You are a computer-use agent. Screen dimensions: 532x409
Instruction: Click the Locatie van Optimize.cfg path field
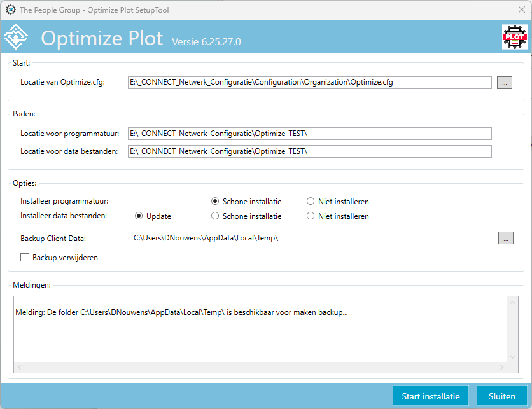[x=309, y=83]
